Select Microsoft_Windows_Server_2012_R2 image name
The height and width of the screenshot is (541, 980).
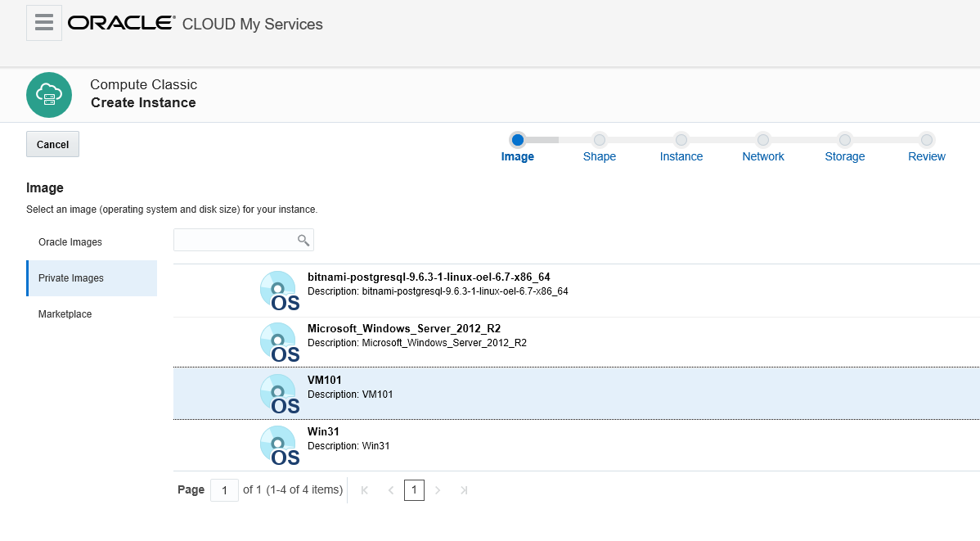pyautogui.click(x=404, y=328)
